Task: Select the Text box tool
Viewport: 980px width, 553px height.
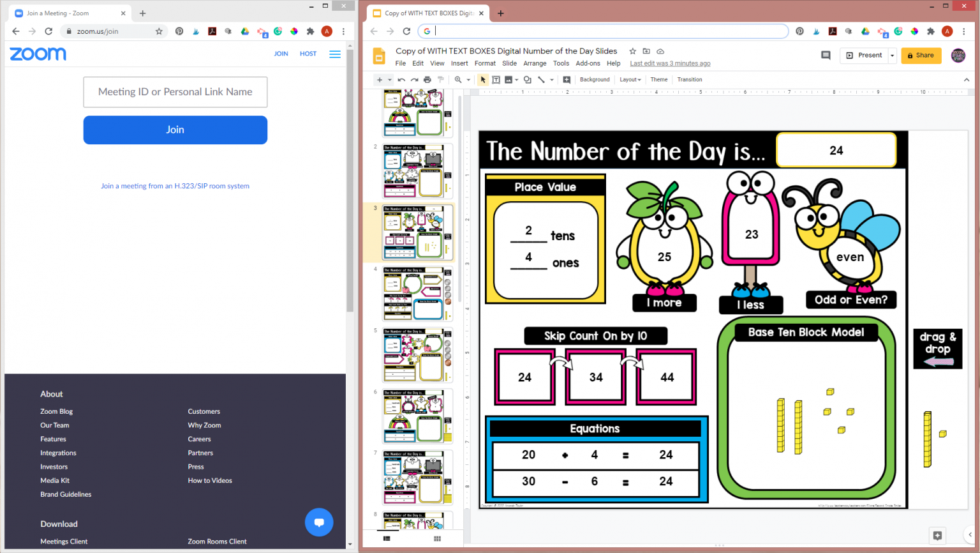Action: point(497,79)
